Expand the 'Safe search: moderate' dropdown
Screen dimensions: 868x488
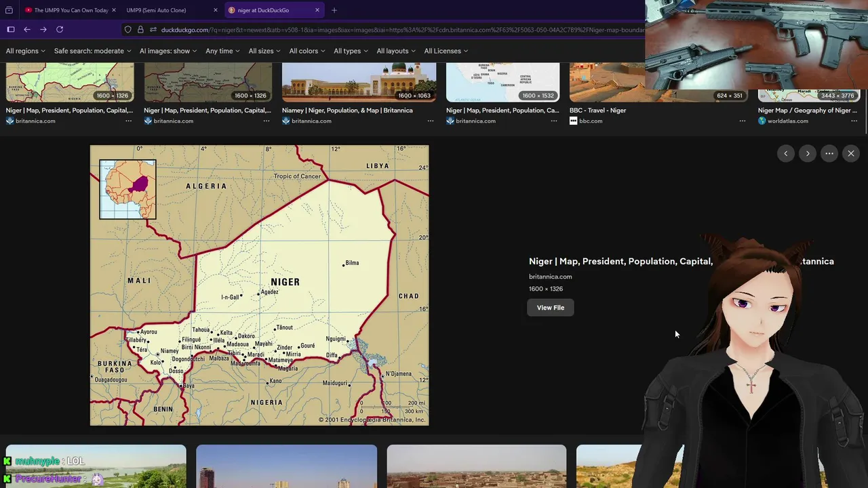[93, 51]
